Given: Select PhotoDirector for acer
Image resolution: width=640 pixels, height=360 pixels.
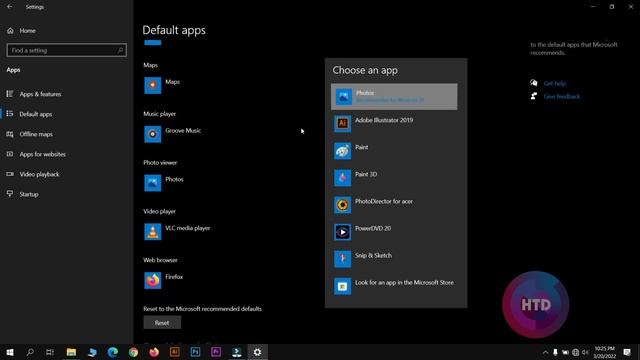Looking at the screenshot, I should pyautogui.click(x=394, y=204).
